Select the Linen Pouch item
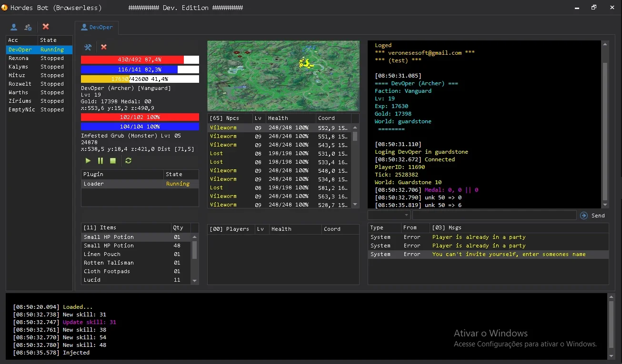 point(136,254)
